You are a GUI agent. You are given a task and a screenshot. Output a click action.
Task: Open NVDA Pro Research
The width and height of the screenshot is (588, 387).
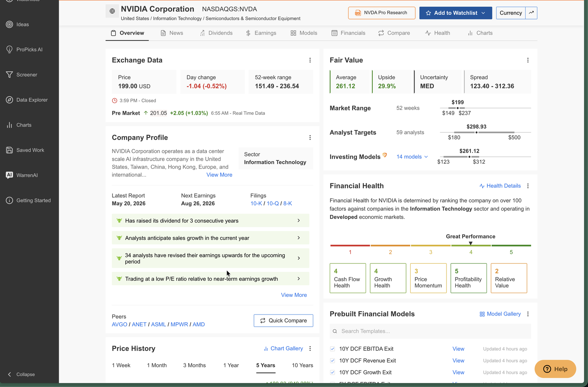(381, 13)
